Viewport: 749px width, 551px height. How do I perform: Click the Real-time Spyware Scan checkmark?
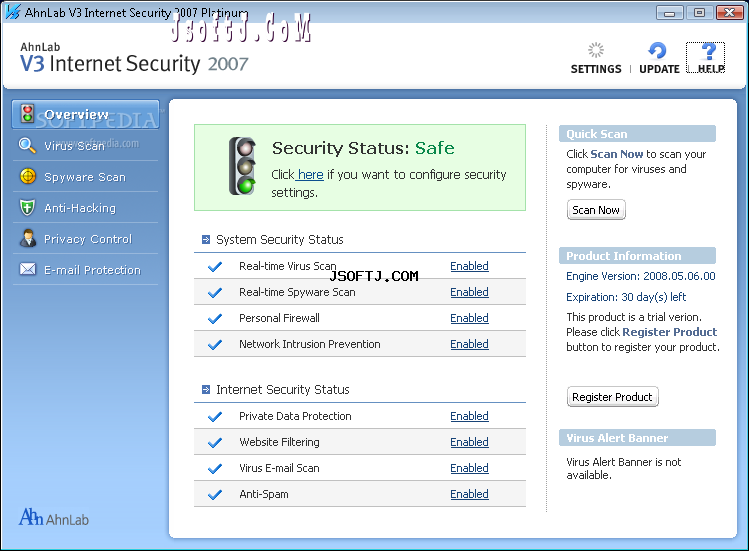[215, 292]
